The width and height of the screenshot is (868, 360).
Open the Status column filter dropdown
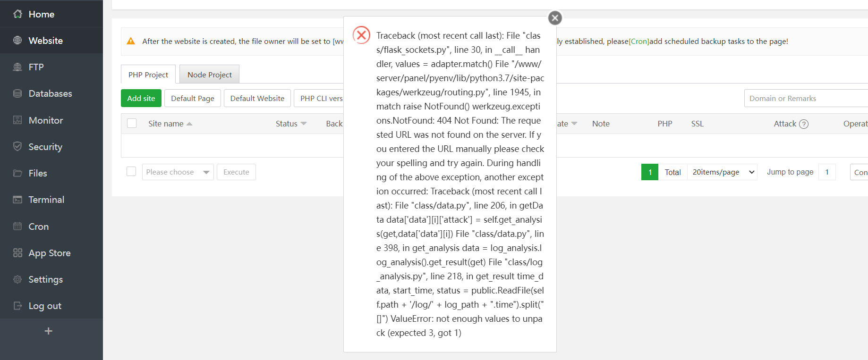coord(304,124)
